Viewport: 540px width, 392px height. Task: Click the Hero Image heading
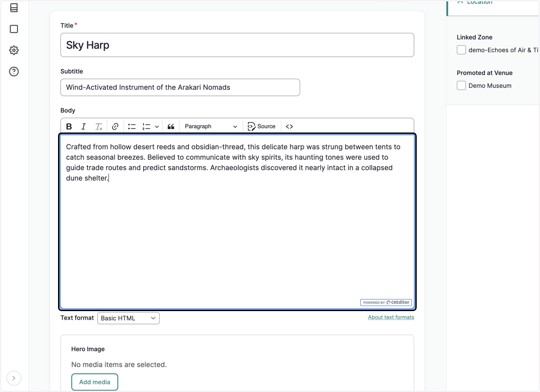(x=88, y=349)
